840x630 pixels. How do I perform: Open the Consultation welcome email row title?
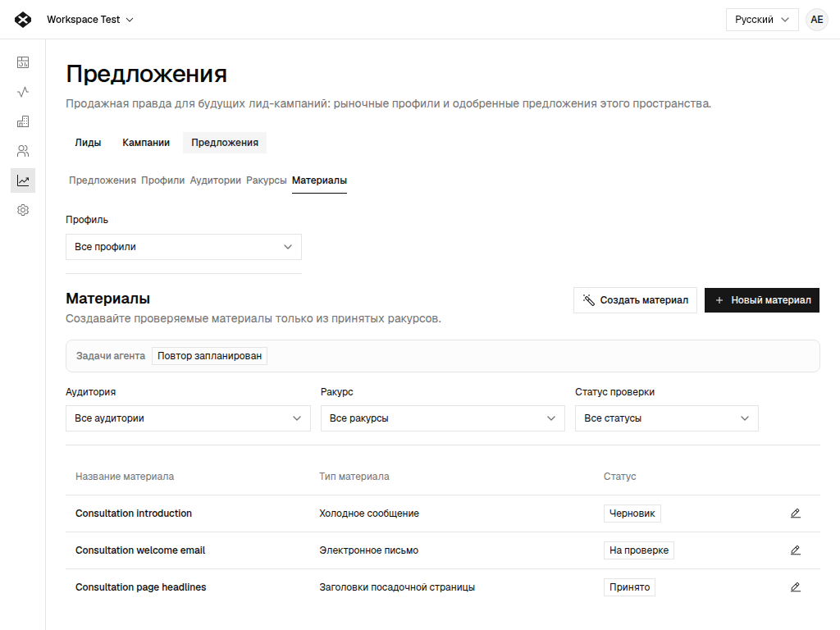pyautogui.click(x=140, y=550)
